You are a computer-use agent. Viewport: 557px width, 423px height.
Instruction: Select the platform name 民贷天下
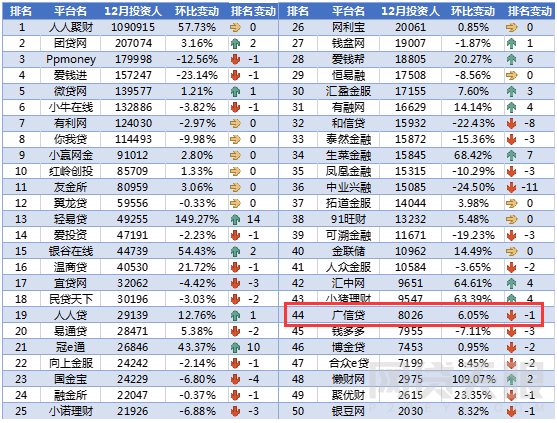[x=71, y=299]
